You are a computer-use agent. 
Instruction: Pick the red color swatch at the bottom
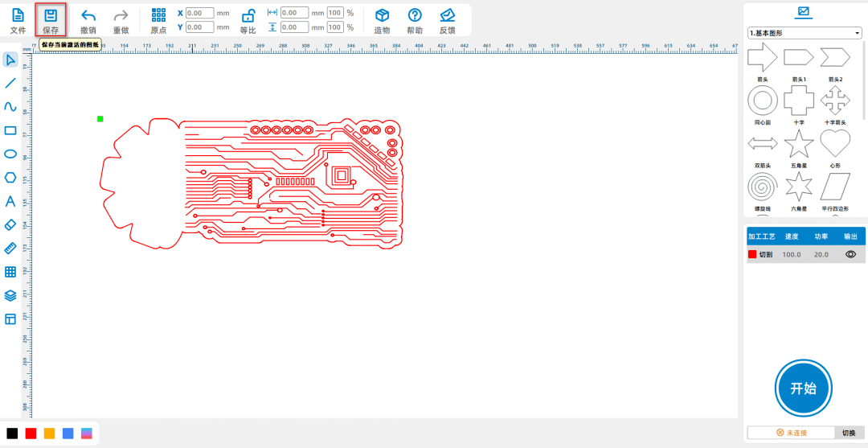coord(31,434)
